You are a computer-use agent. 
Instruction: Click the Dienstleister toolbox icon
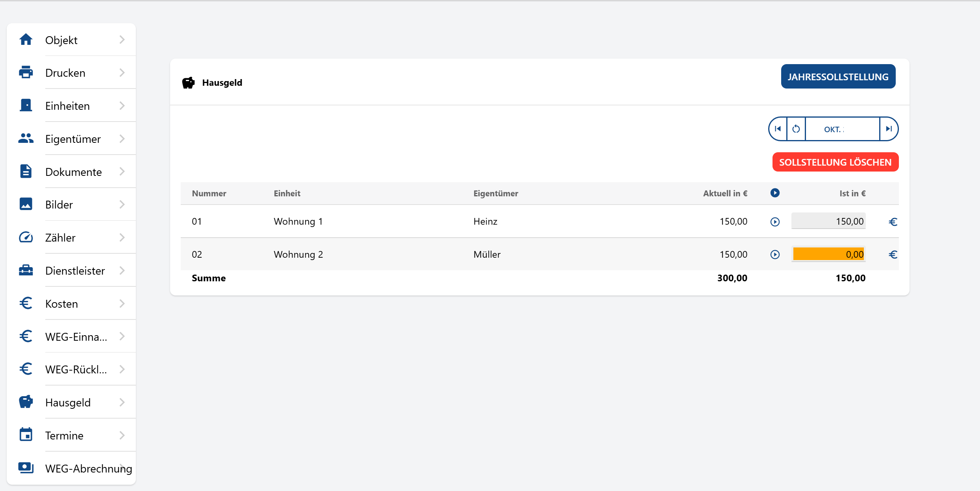tap(26, 270)
